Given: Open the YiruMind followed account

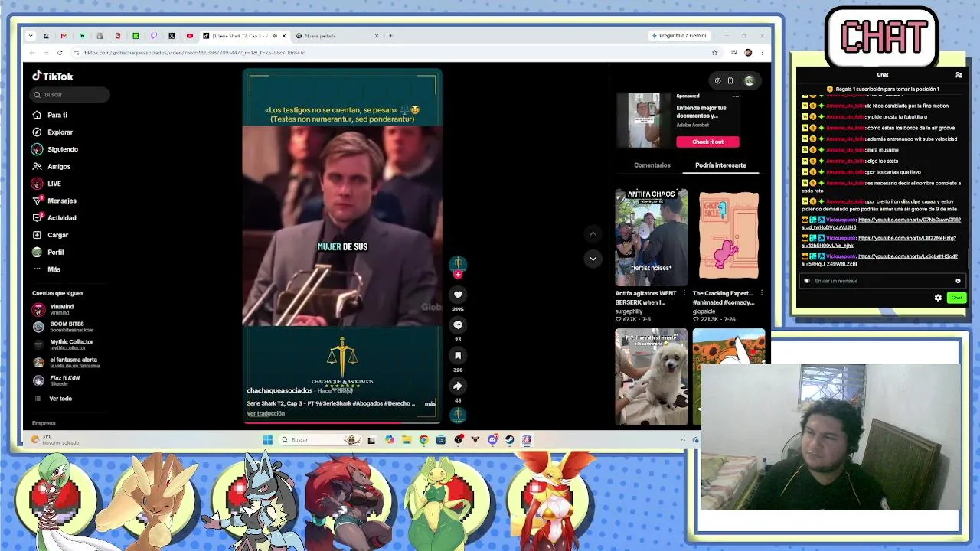Looking at the screenshot, I should point(54,309).
